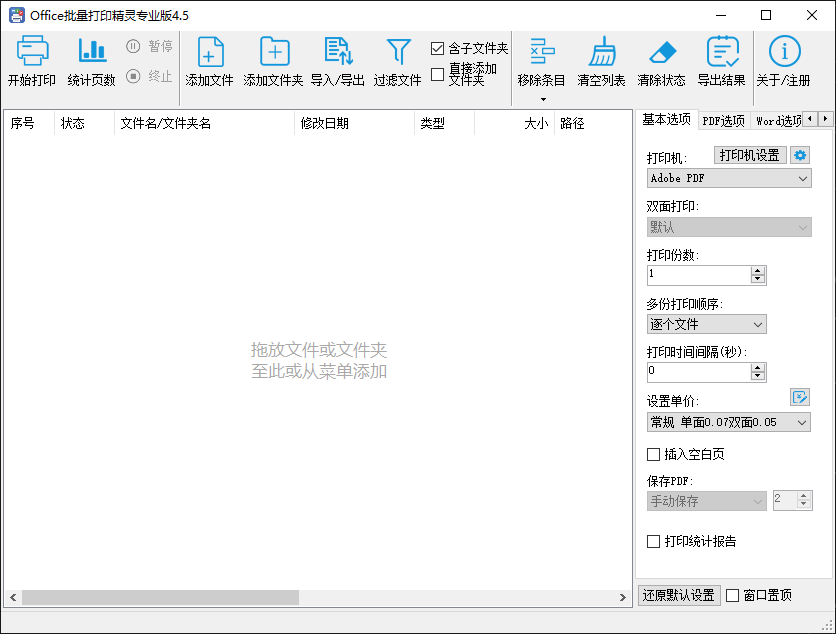Click the 还原默认设置 button
The width and height of the screenshot is (836, 634).
[679, 595]
